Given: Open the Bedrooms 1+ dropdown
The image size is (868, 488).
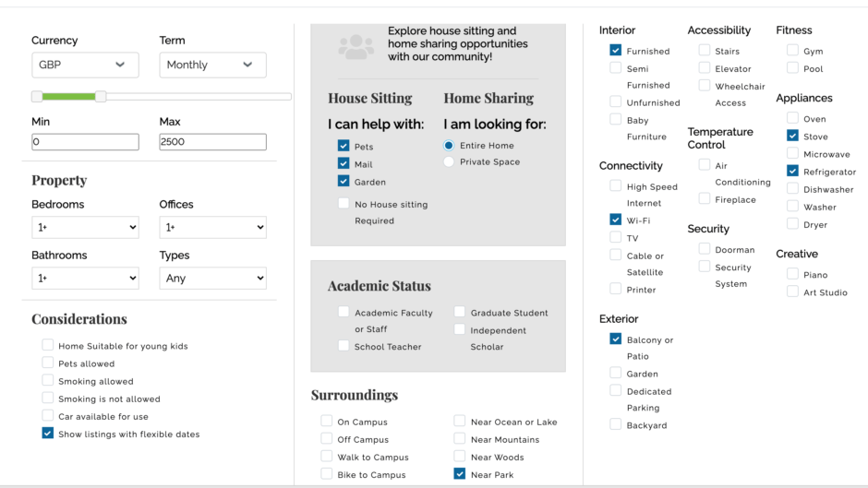Looking at the screenshot, I should click(x=85, y=228).
